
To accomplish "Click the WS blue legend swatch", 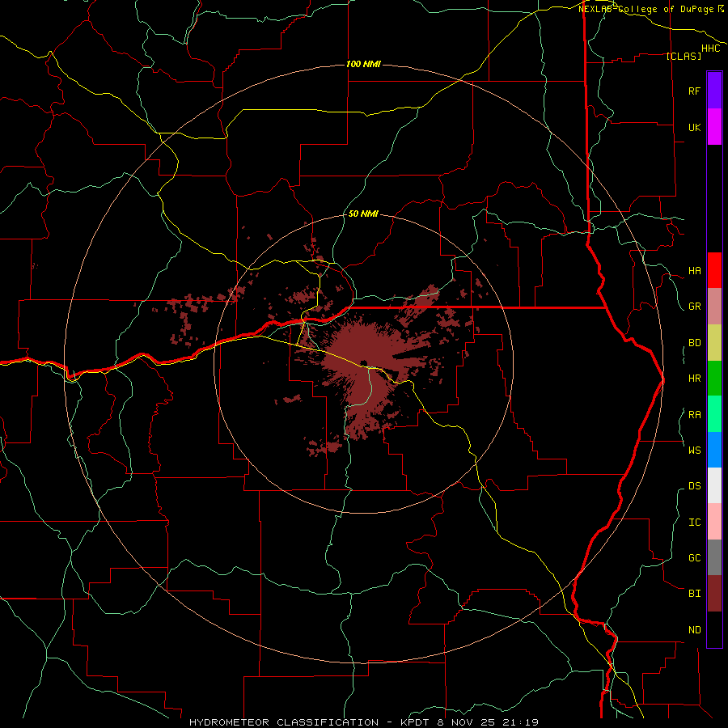I will click(714, 450).
